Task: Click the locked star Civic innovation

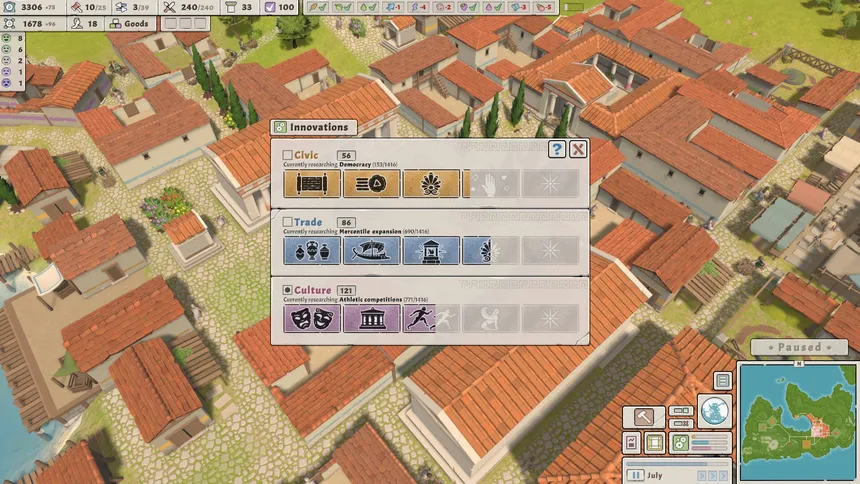Action: pos(550,183)
